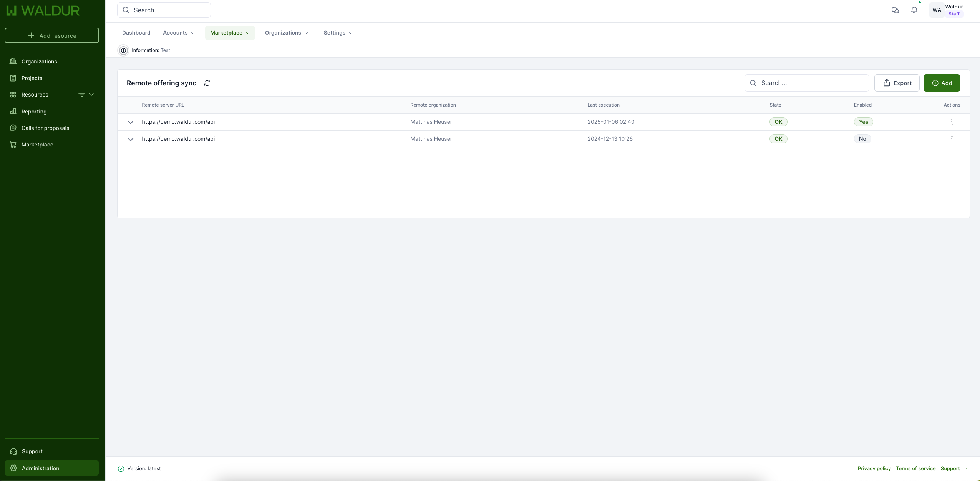Open Calls for proposals in sidebar
Image resolution: width=980 pixels, height=481 pixels.
coord(45,128)
